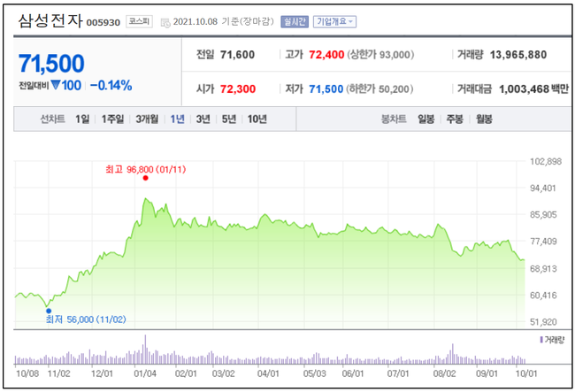Click the 봉차트 label
575x392 pixels.
pos(394,119)
